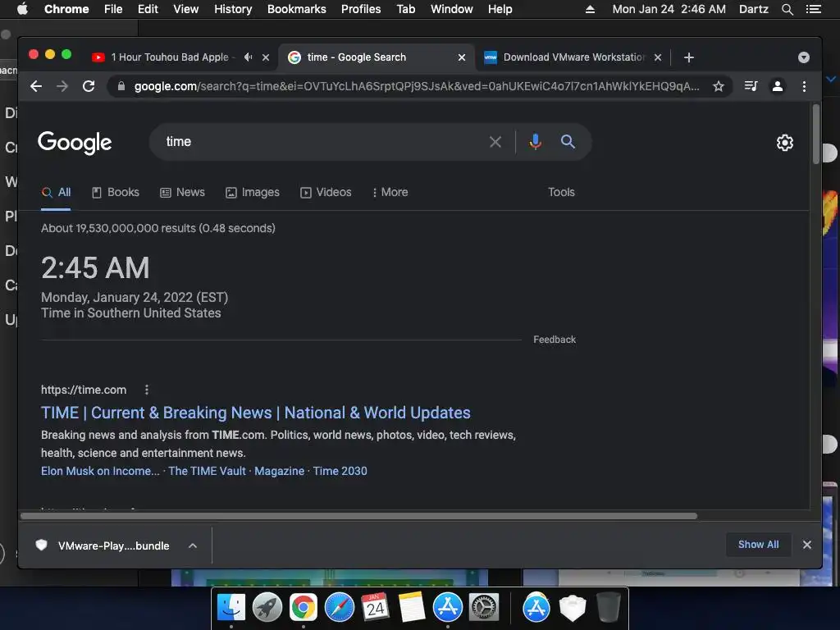
Task: Open the Profiles menu
Action: click(x=361, y=9)
